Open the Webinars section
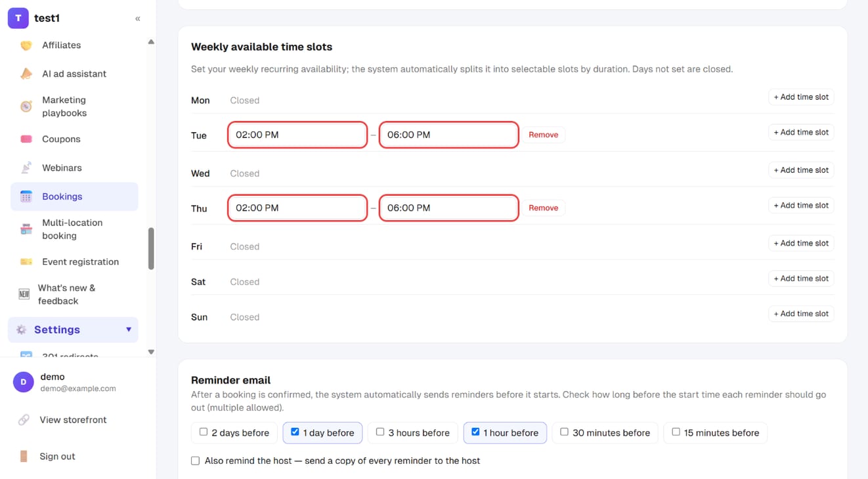 [x=74, y=168]
